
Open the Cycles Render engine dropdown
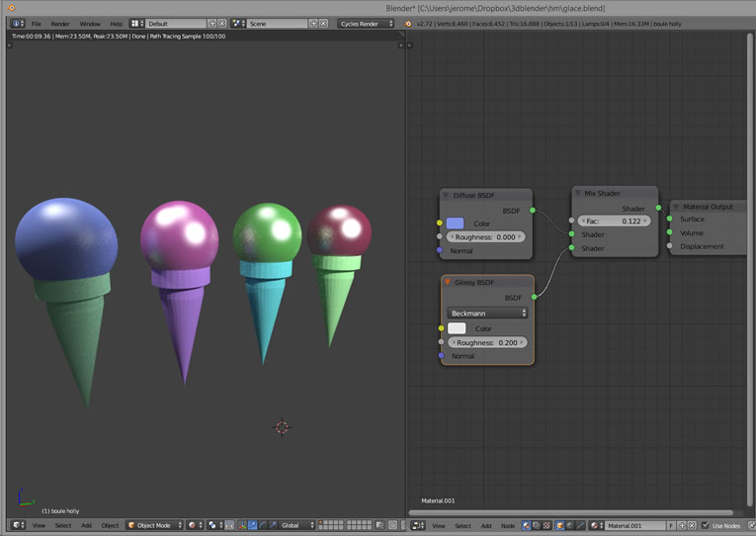pyautogui.click(x=365, y=23)
